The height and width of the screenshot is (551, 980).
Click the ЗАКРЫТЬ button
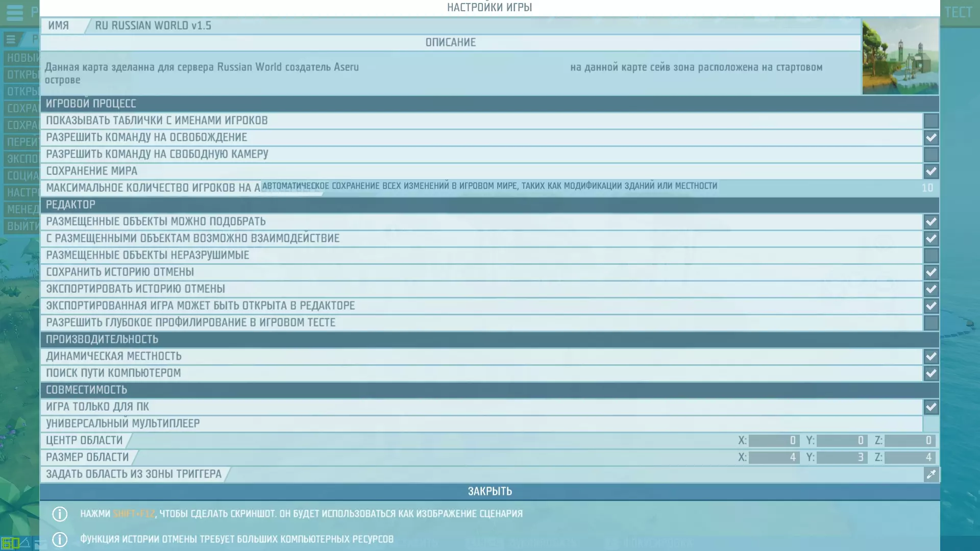[x=489, y=491]
